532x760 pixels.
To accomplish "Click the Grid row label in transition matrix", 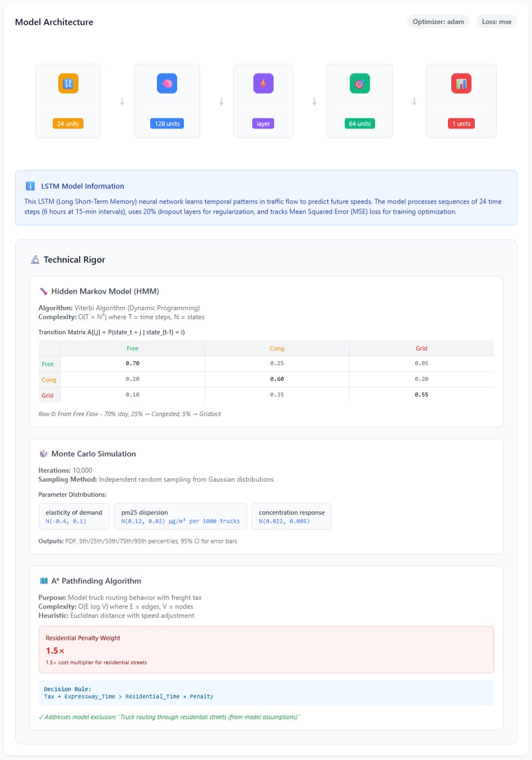I will pyautogui.click(x=48, y=395).
